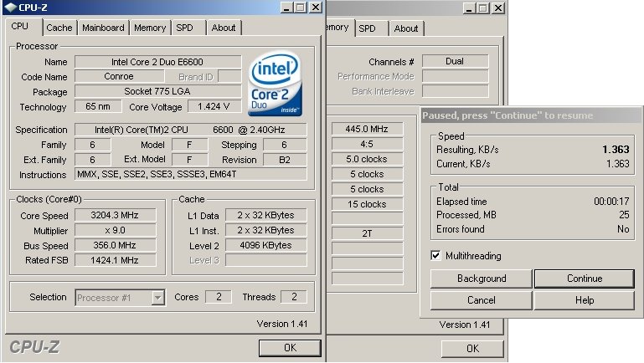Click the processor Name field 'Intel Core 2 Duo E6600'
The image size is (644, 363).
coord(157,62)
